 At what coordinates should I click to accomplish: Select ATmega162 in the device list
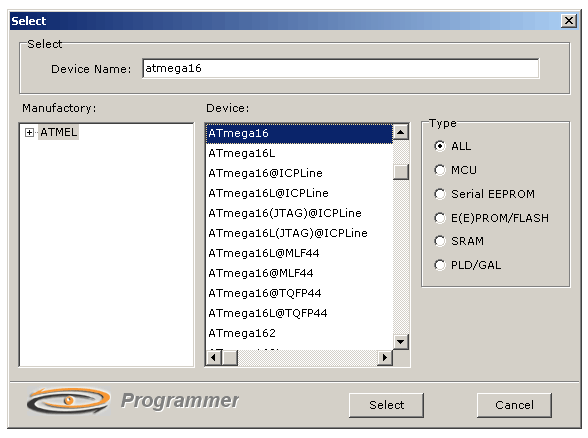(299, 333)
